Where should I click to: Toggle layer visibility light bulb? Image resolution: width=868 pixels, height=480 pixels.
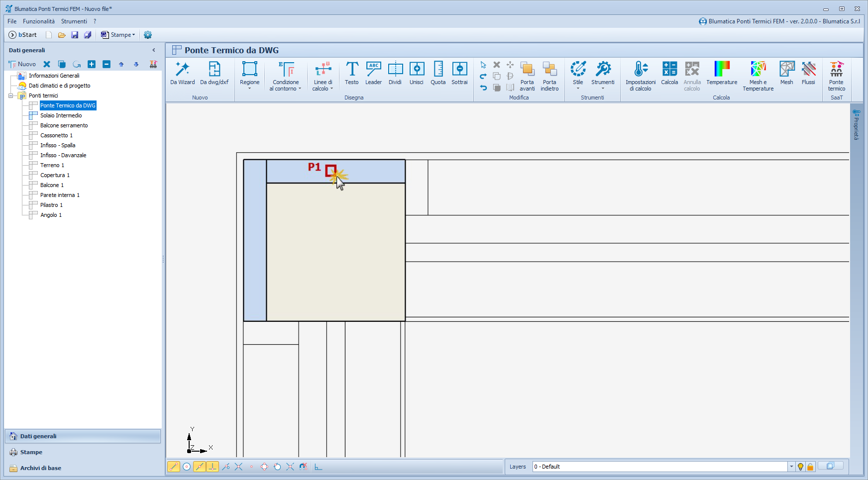(800, 467)
